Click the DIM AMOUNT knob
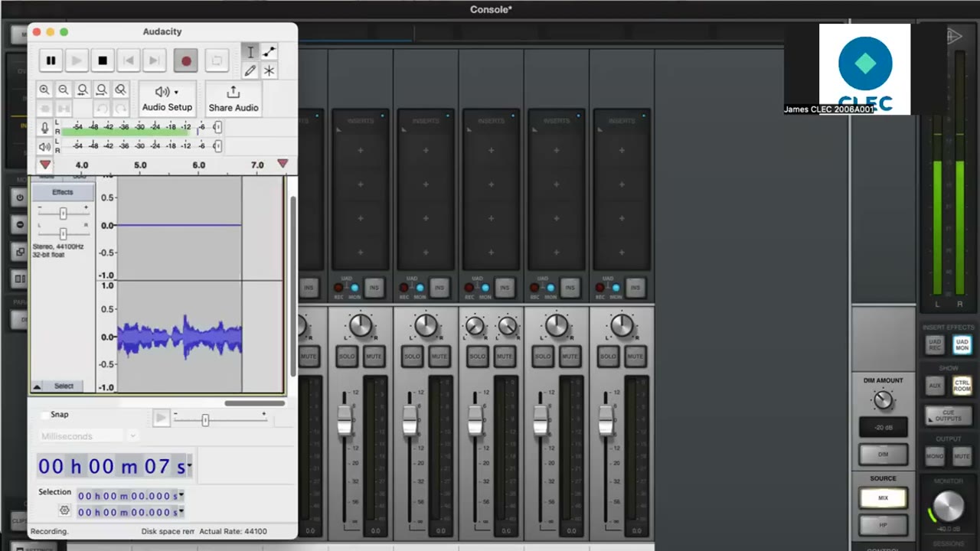Image resolution: width=980 pixels, height=551 pixels. tap(883, 399)
